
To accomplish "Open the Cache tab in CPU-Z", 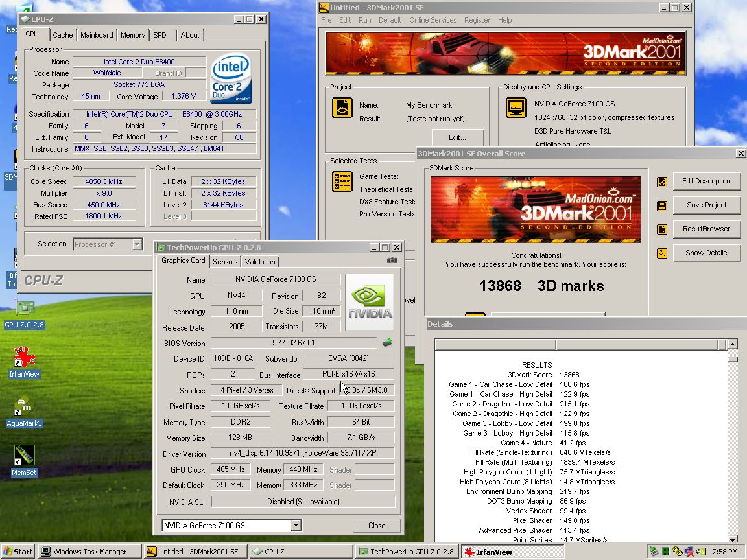I will click(x=62, y=35).
